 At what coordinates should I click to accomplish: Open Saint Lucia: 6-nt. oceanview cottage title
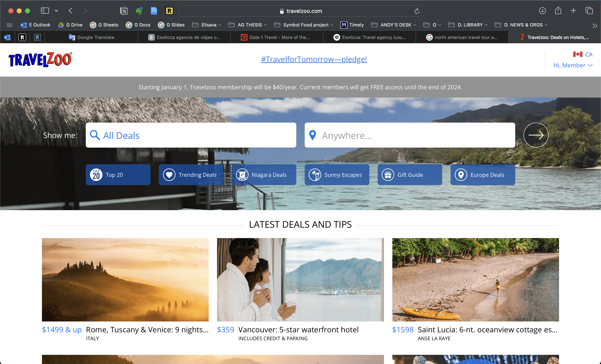[487, 329]
